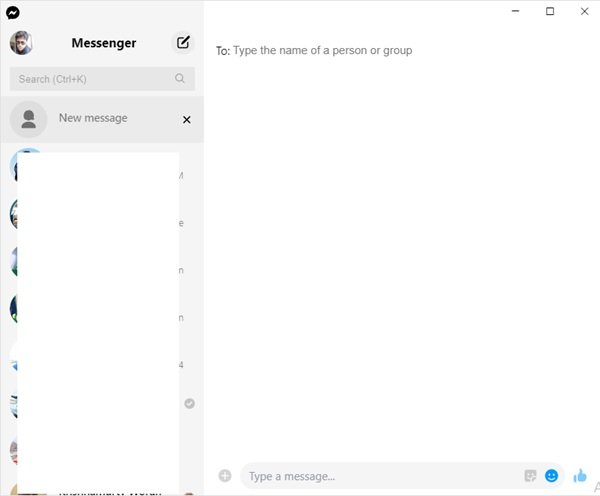The height and width of the screenshot is (496, 600).
Task: Open your profile picture menu
Action: tap(21, 43)
